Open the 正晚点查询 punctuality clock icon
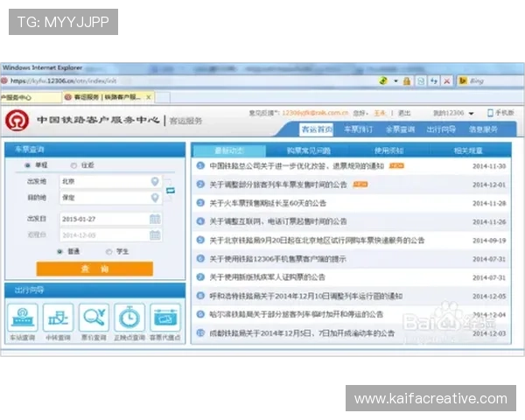 [x=129, y=317]
